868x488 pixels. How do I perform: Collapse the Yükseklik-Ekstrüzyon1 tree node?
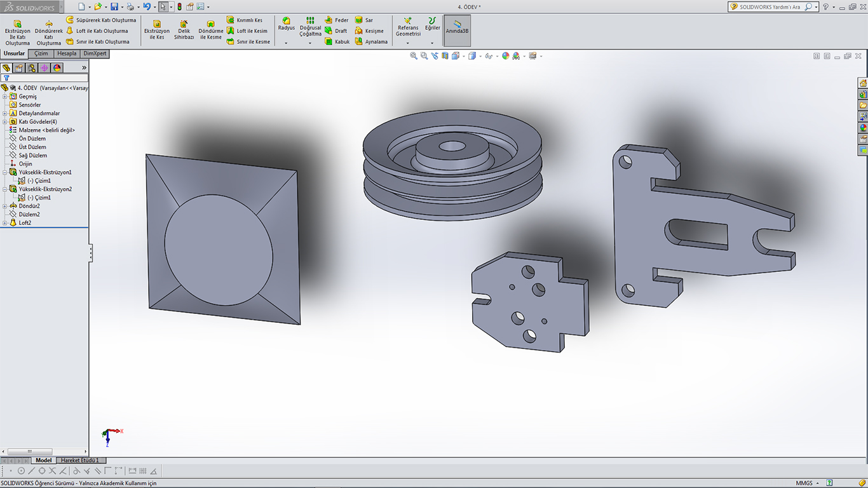[5, 172]
